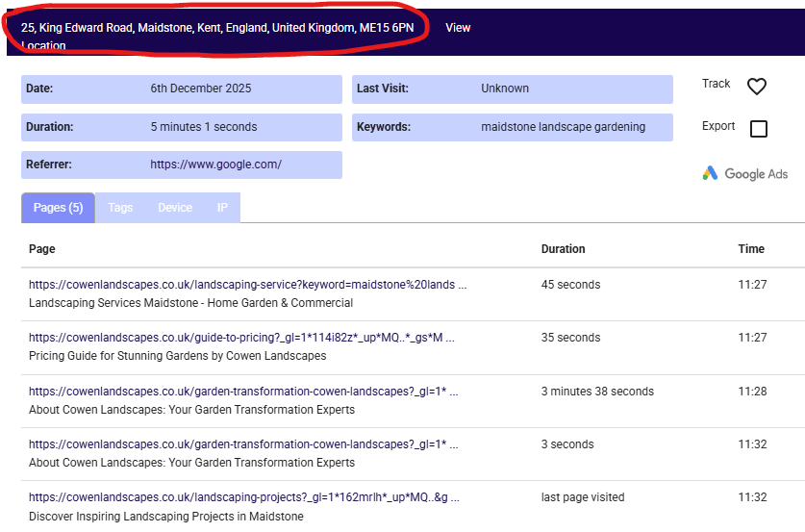Open the landscaping-projects page URL
The height and width of the screenshot is (532, 805).
coord(243,497)
